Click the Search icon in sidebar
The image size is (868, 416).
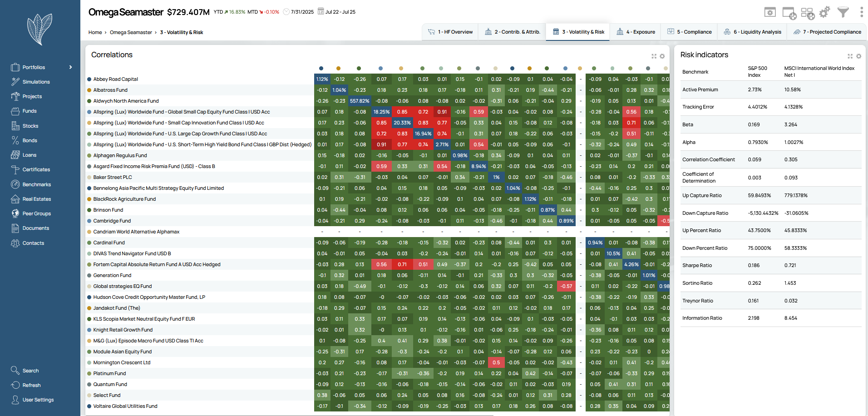[15, 371]
